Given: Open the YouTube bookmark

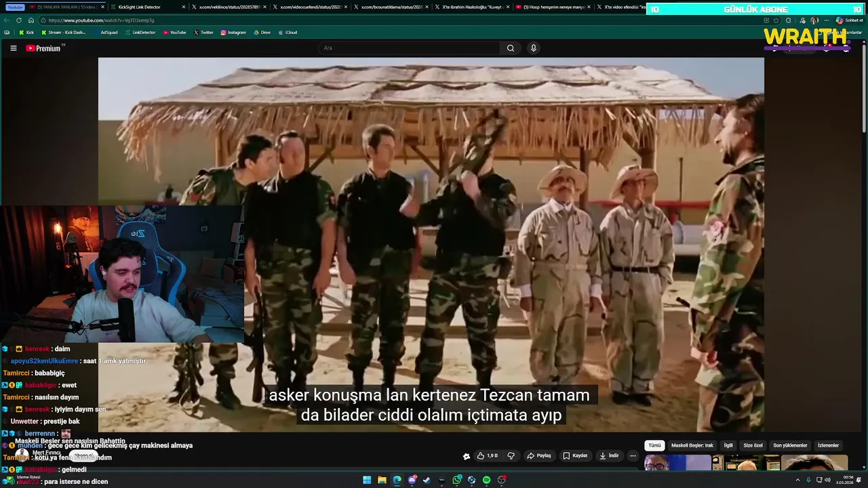Looking at the screenshot, I should (x=175, y=33).
